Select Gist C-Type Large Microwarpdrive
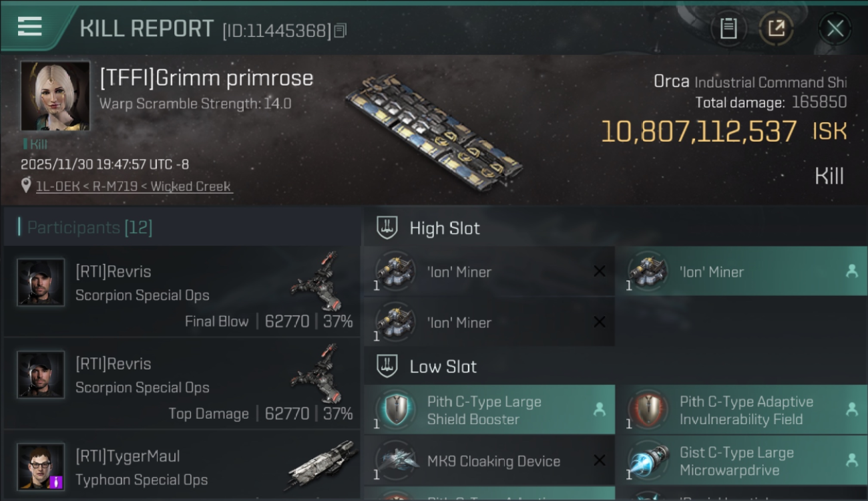 [x=742, y=460]
